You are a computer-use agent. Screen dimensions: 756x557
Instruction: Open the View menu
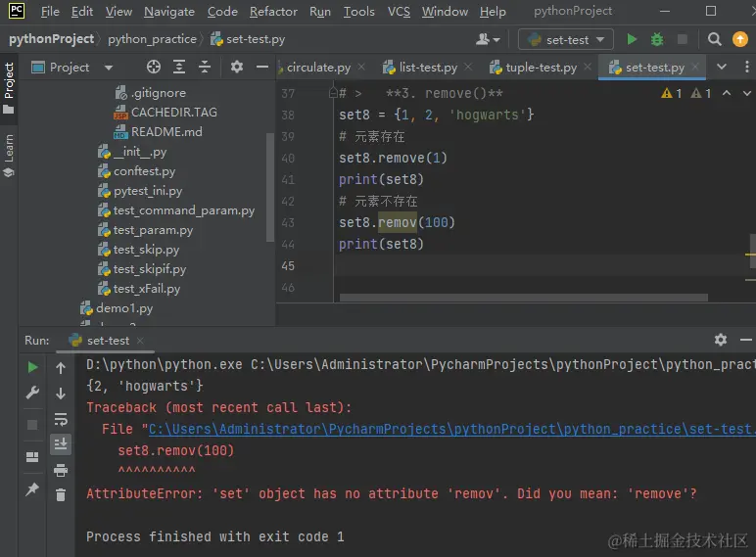[118, 12]
